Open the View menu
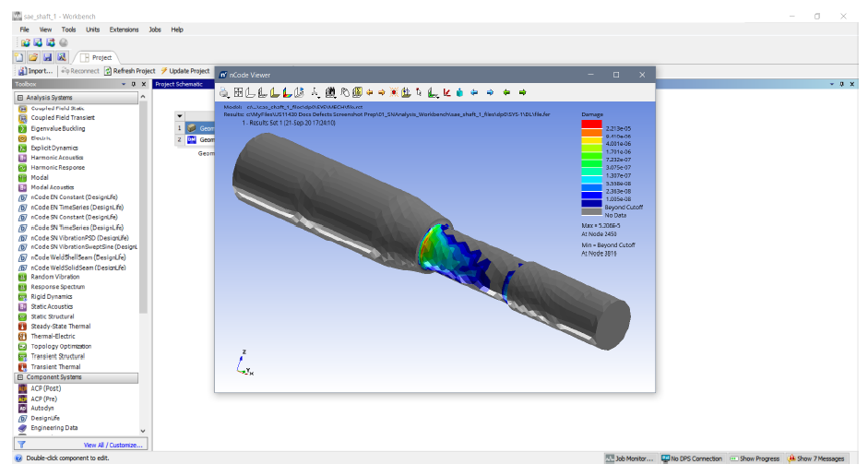868x476 pixels. click(x=45, y=30)
